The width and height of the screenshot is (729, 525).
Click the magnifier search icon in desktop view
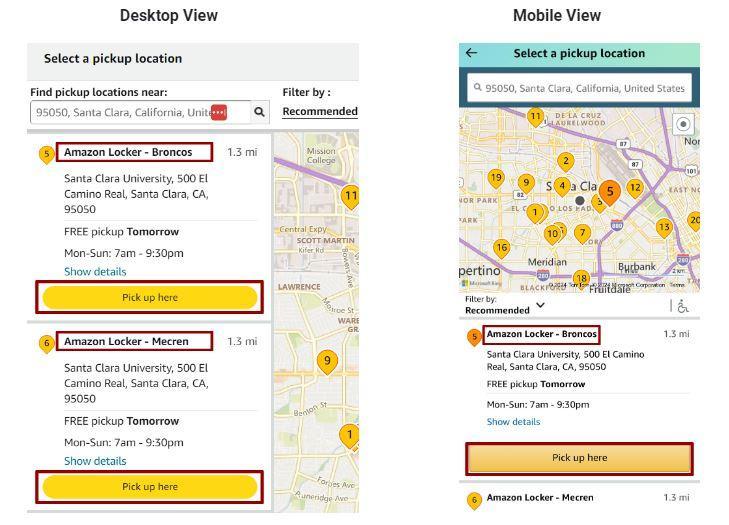259,112
